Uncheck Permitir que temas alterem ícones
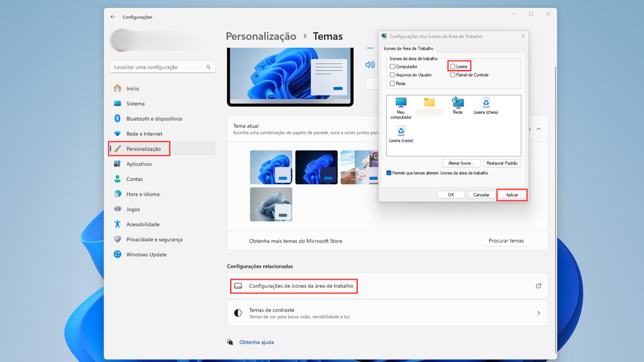Image resolution: width=644 pixels, height=362 pixels. (x=389, y=173)
